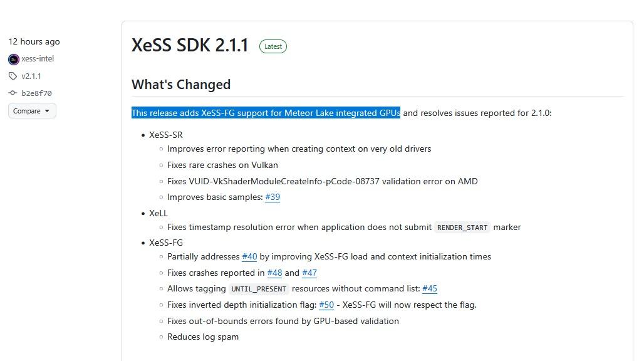
Task: Open commit b2e8f70
Action: pyautogui.click(x=38, y=93)
